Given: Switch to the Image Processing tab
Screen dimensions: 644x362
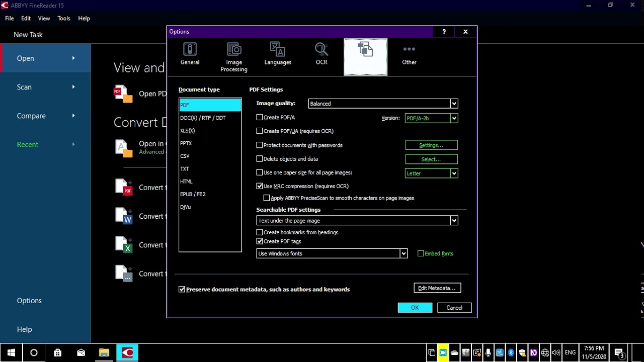Looking at the screenshot, I should [234, 57].
